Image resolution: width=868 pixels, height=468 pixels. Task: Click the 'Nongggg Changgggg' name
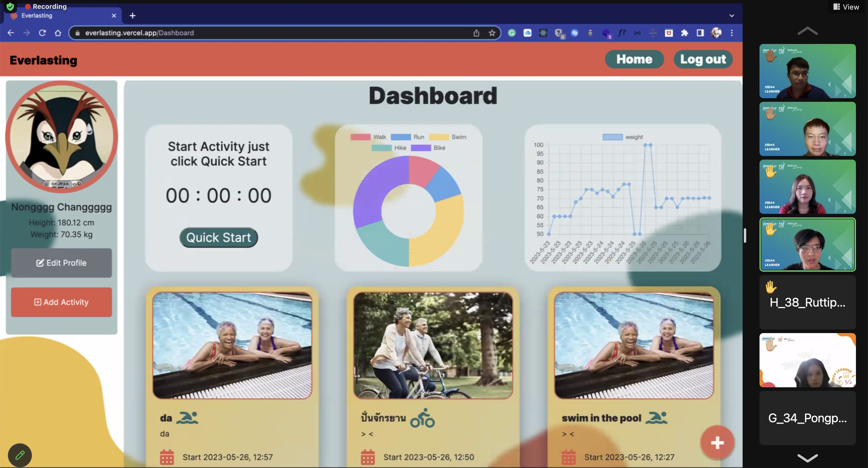point(62,207)
